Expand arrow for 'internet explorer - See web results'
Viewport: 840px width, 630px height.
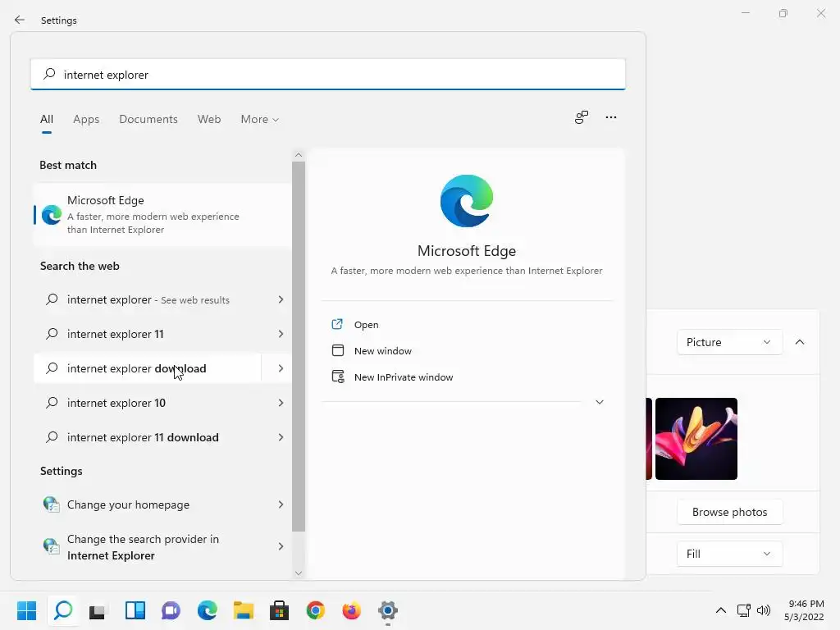[x=281, y=299]
